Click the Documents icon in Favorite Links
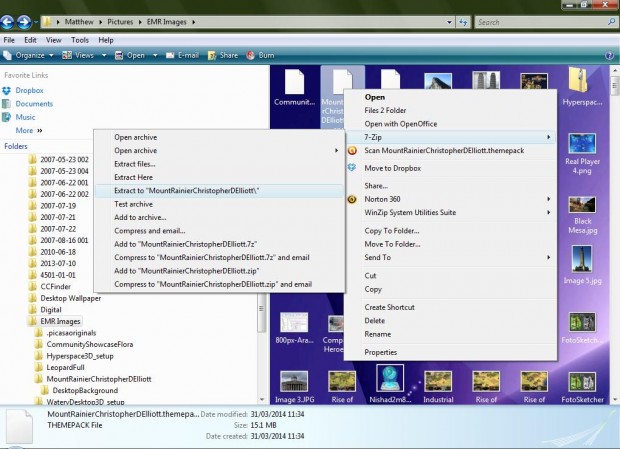The height and width of the screenshot is (449, 620). [6, 104]
